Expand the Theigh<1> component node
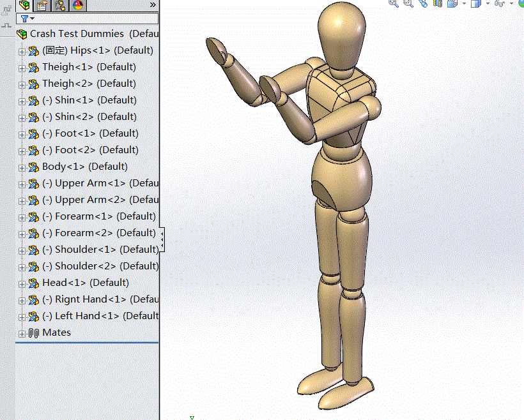 (22, 68)
